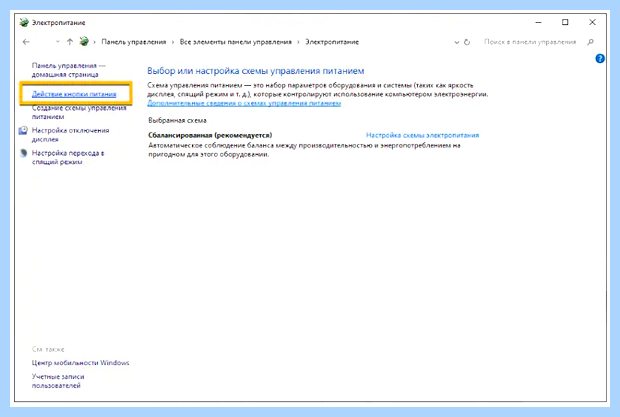Screen dimensions: 620x417
Task: Click the display icon beside Настройка отключения дисплея
Action: point(23,130)
